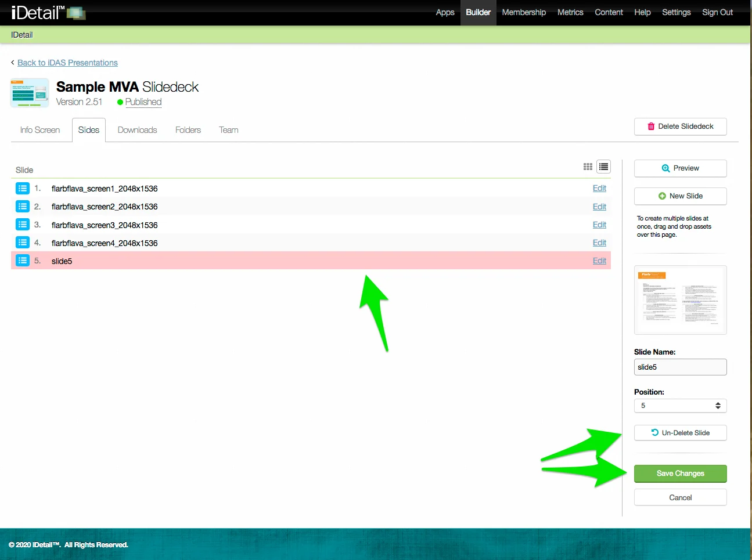Select the flarbflava_screen1_2048x1536 slide name
Screen dimensions: 752x560
(x=105, y=189)
